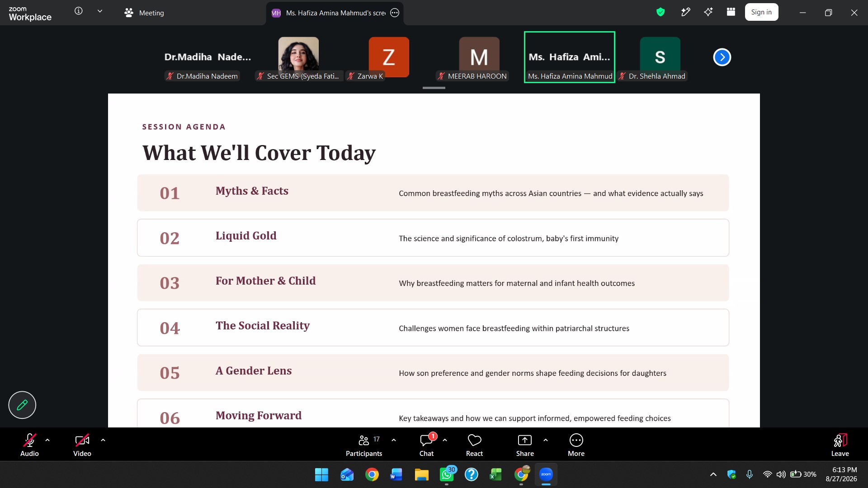The height and width of the screenshot is (488, 868).
Task: Unmute the Audio microphone
Action: pyautogui.click(x=29, y=445)
